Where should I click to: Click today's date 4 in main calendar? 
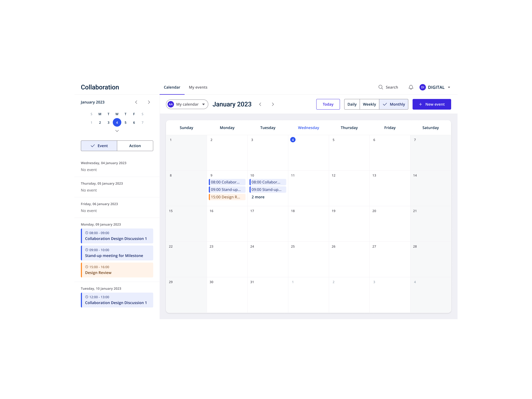pyautogui.click(x=293, y=140)
